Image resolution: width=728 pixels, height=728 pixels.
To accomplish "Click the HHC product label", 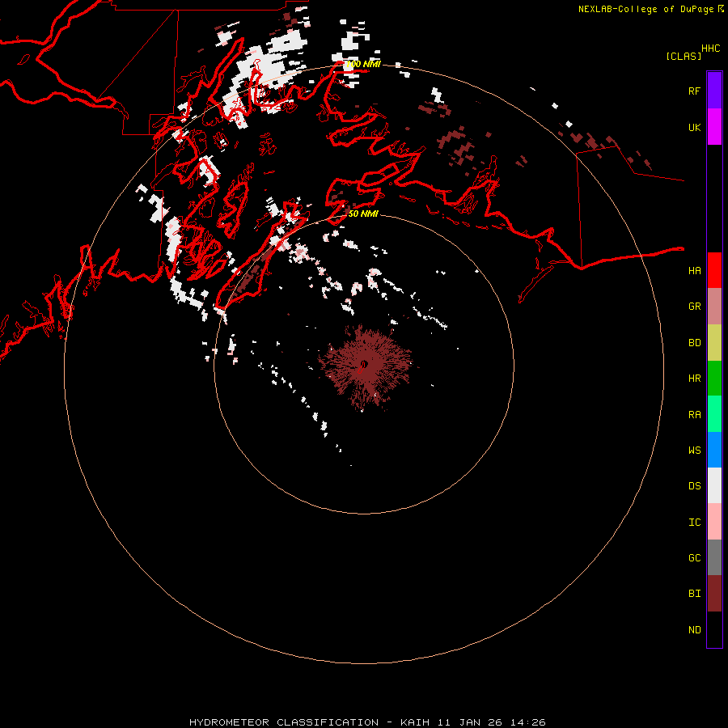I will 710,49.
